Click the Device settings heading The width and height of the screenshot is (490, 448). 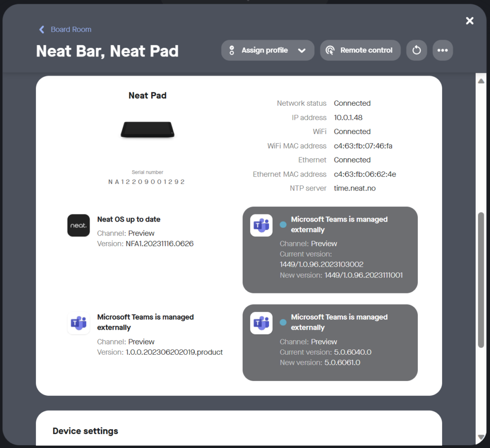pos(85,431)
